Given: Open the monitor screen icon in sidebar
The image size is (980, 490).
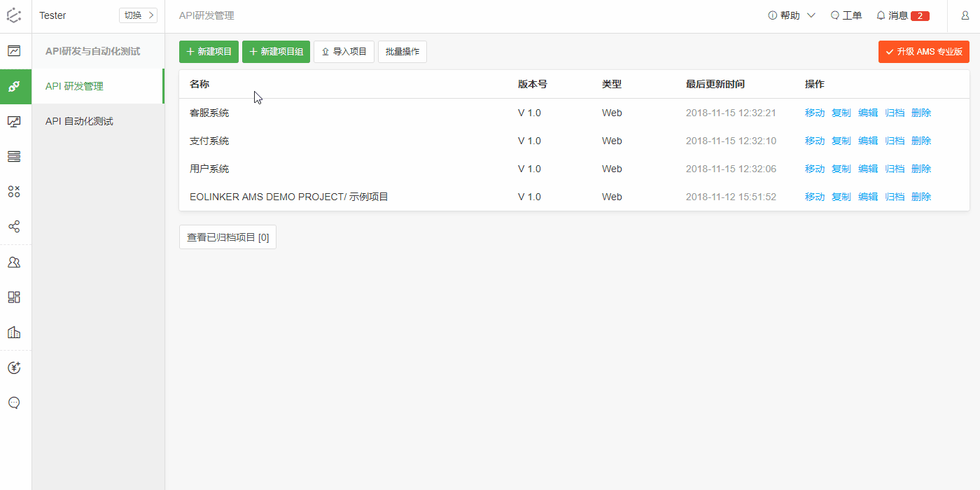Looking at the screenshot, I should coord(14,122).
